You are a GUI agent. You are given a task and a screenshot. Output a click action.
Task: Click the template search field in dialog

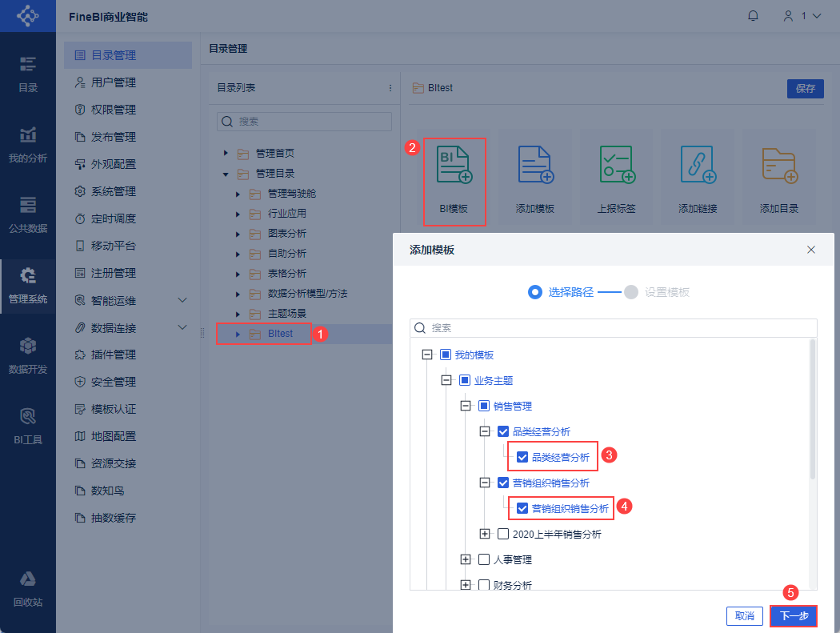(x=614, y=328)
